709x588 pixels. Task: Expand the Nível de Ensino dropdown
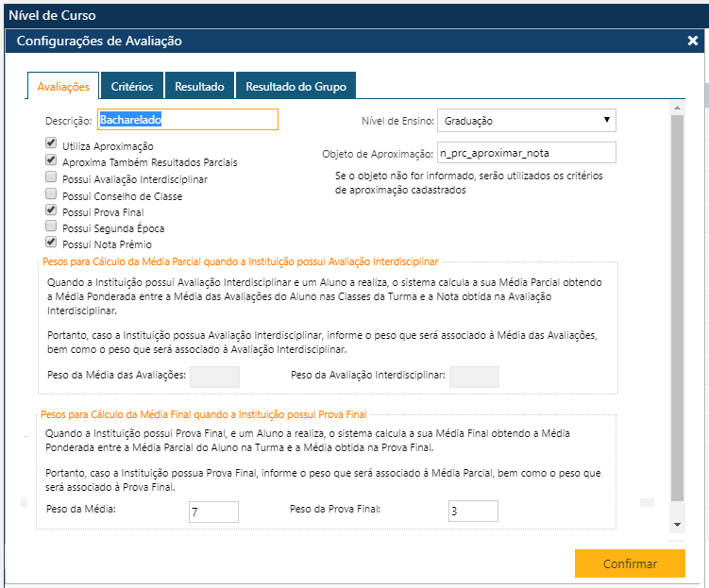pyautogui.click(x=527, y=121)
